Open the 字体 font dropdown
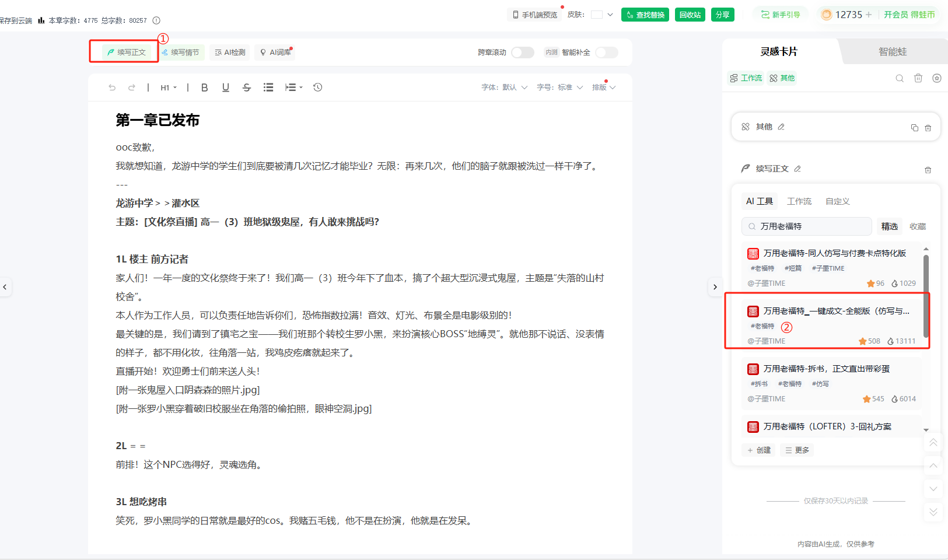Image resolution: width=948 pixels, height=560 pixels. click(504, 87)
